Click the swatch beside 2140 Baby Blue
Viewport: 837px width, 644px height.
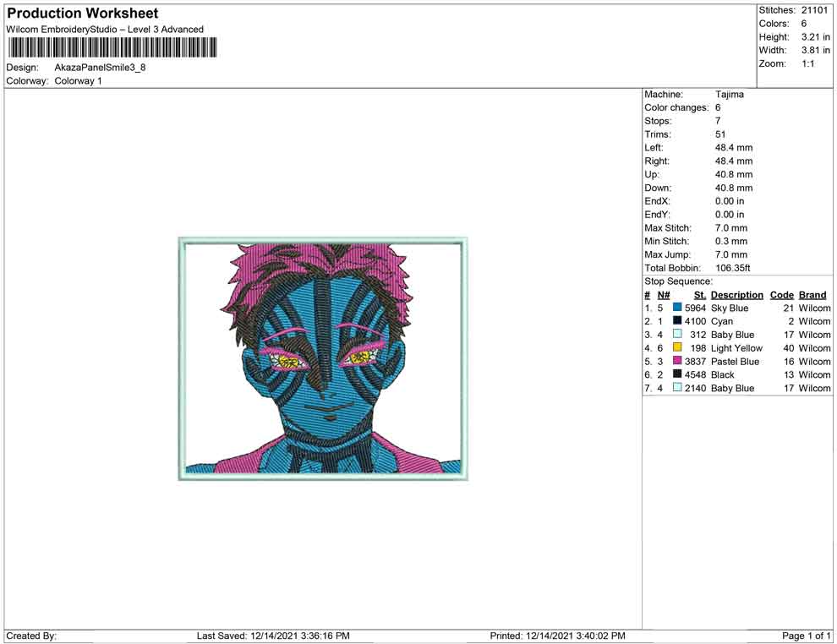(677, 387)
